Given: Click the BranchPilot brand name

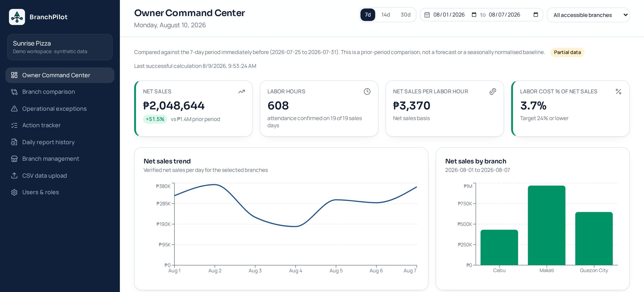Looking at the screenshot, I should coord(49,17).
